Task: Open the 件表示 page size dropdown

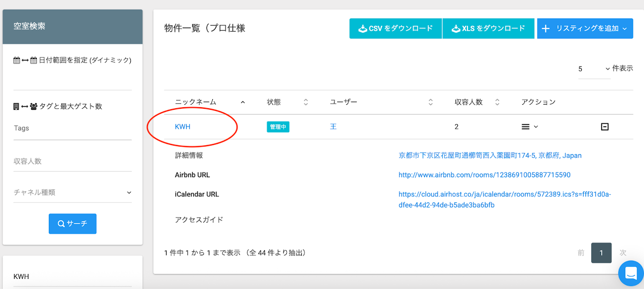Action: 594,69
